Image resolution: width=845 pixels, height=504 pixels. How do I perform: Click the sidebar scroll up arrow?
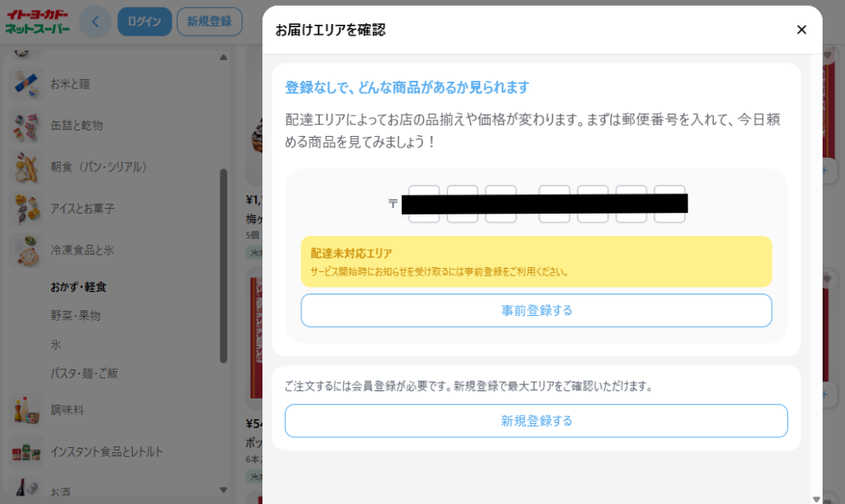[224, 57]
